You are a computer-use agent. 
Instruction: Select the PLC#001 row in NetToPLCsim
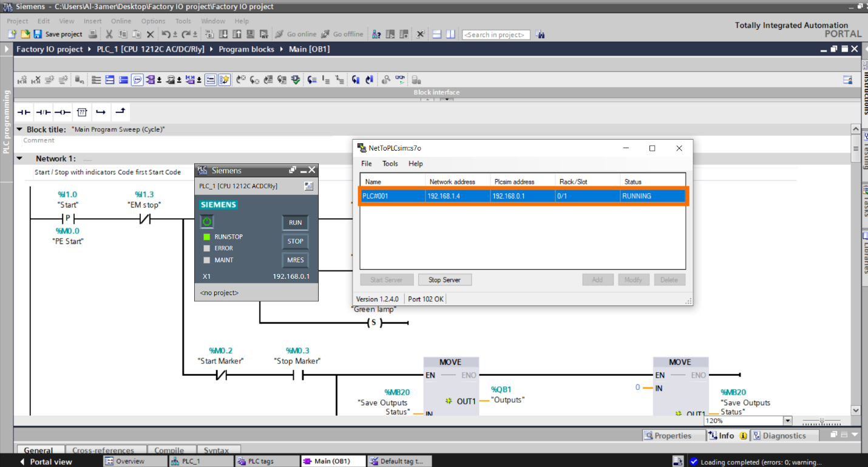pyautogui.click(x=523, y=196)
